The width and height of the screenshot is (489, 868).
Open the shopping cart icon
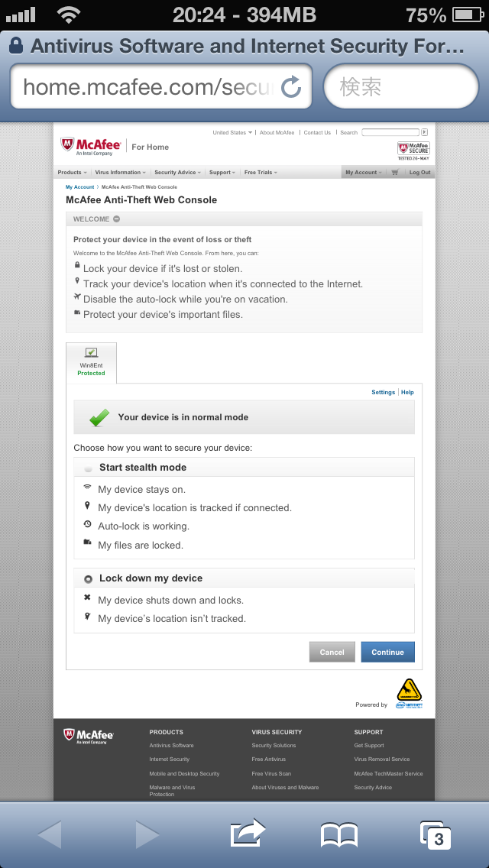394,173
